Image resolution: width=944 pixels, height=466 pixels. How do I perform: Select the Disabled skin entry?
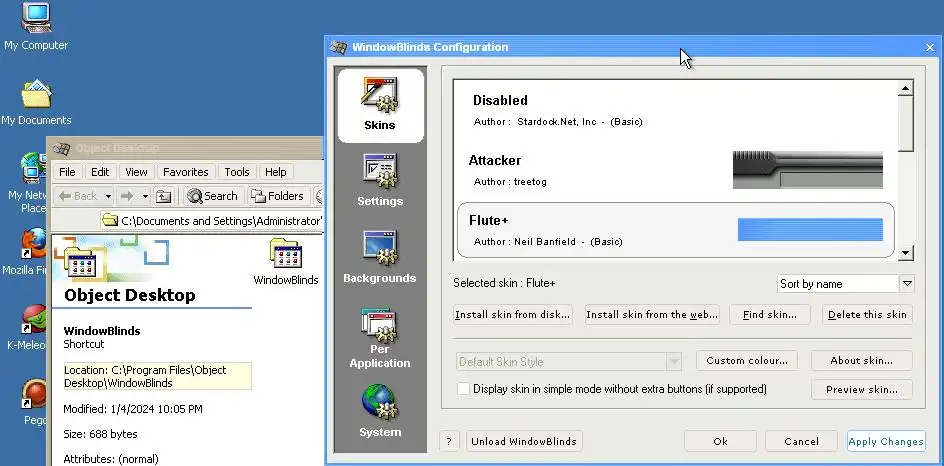(675, 110)
